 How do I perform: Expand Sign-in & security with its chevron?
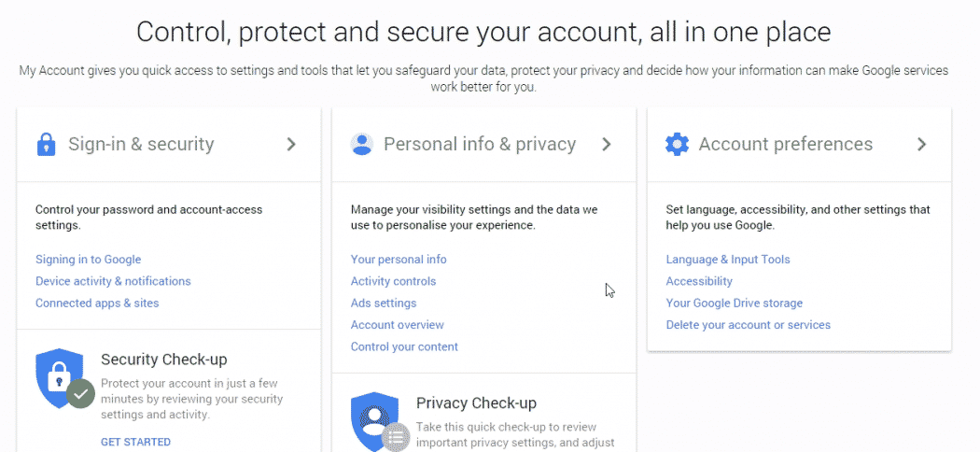pos(291,145)
